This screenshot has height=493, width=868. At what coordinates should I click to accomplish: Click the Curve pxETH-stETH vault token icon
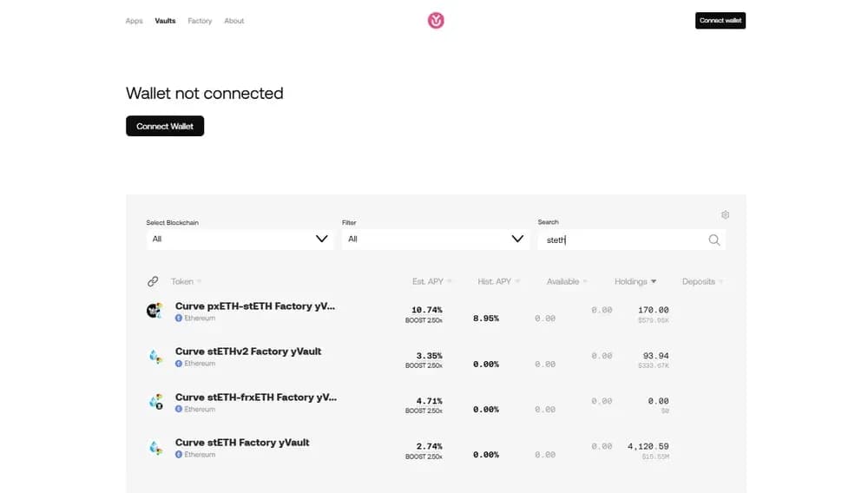pos(155,311)
